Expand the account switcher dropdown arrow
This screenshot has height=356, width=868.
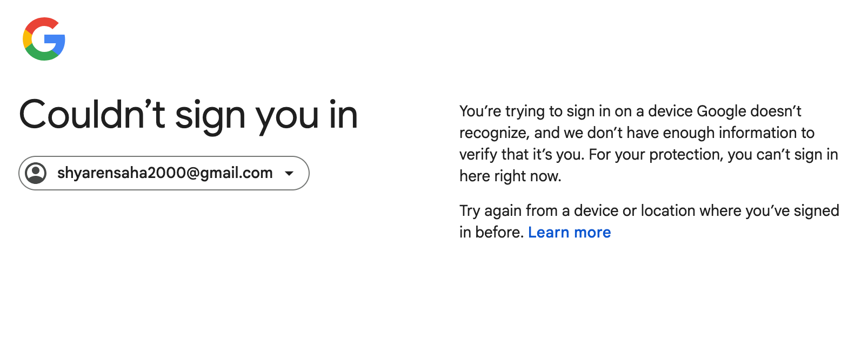click(289, 173)
